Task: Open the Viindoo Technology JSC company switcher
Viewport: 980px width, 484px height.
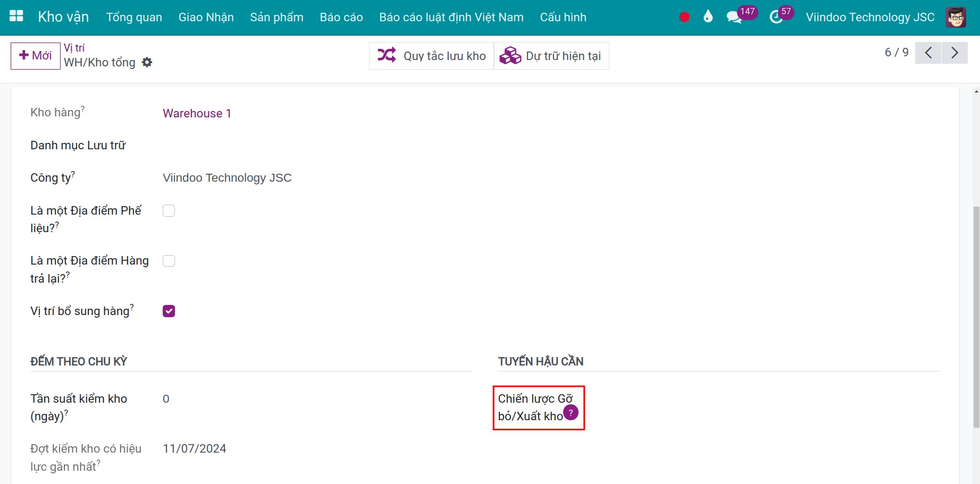Action: point(870,17)
